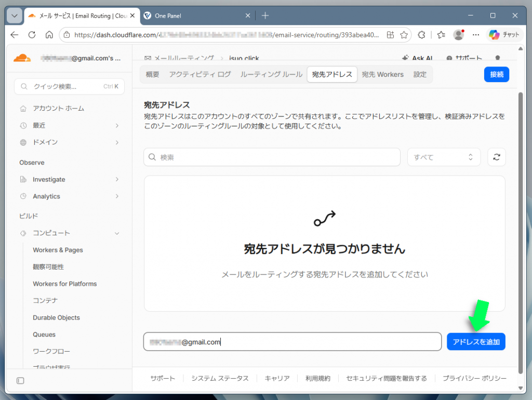Screen dimensions: 532x400
Task: Open the account switcher gmail.com's
Action: tap(81, 58)
